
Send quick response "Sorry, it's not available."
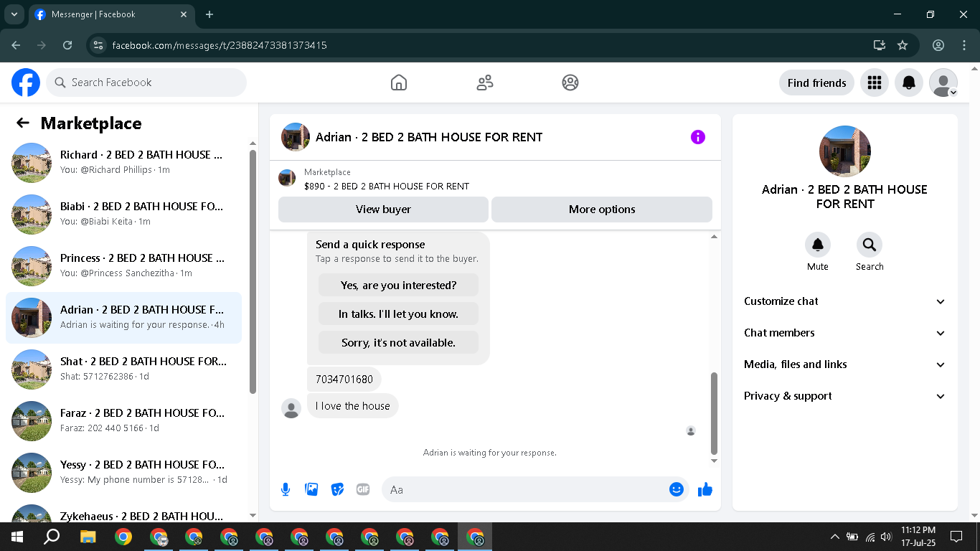pos(398,343)
